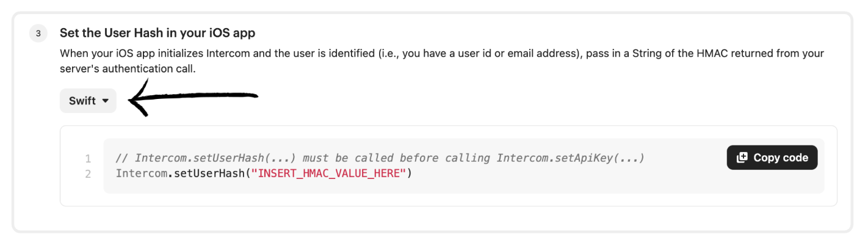
Task: Click the word Intercom on code line 2
Action: point(141,173)
